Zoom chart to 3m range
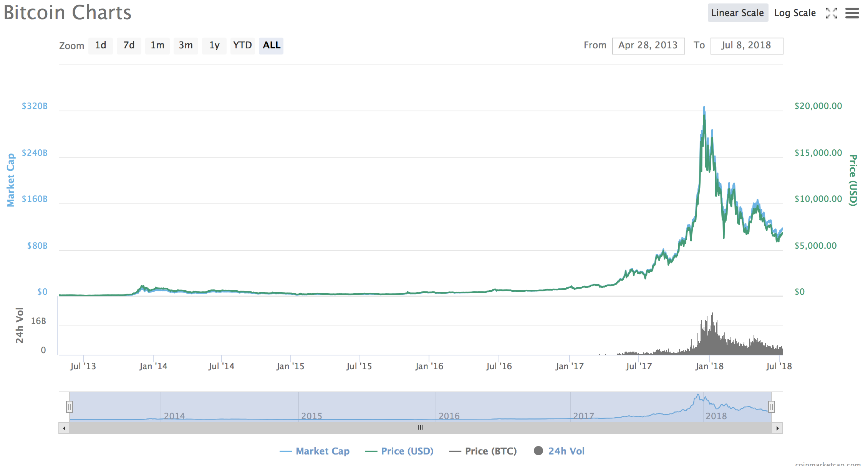This screenshot has height=466, width=868. 186,46
